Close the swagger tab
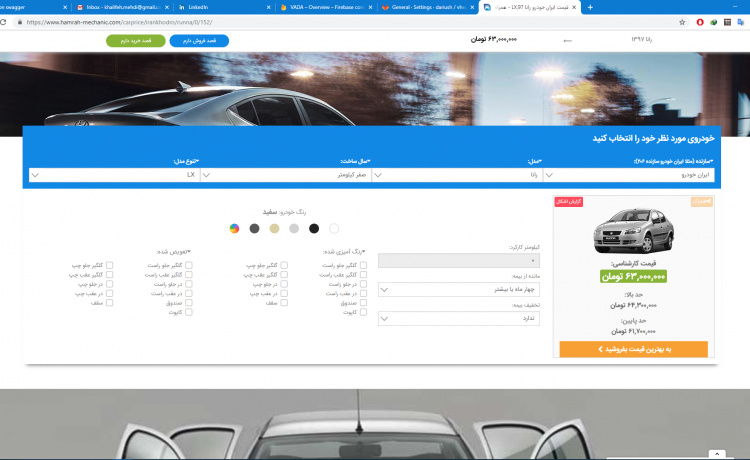 coord(65,7)
